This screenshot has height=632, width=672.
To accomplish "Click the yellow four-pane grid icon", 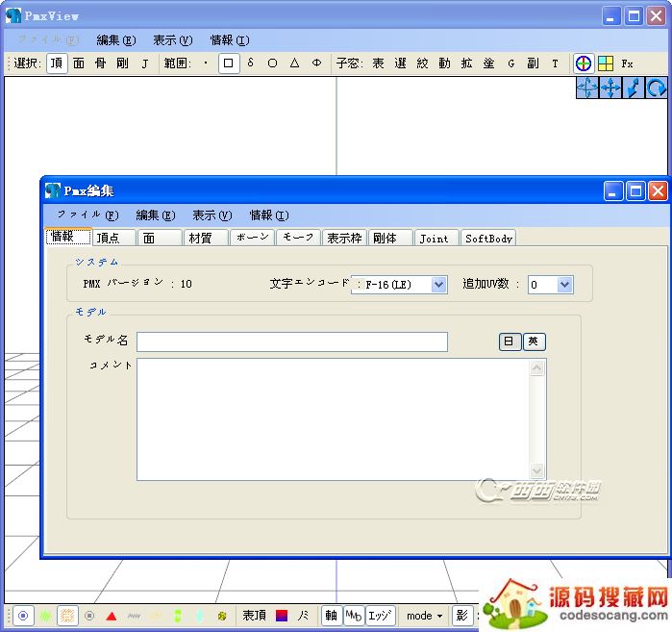I will 606,63.
